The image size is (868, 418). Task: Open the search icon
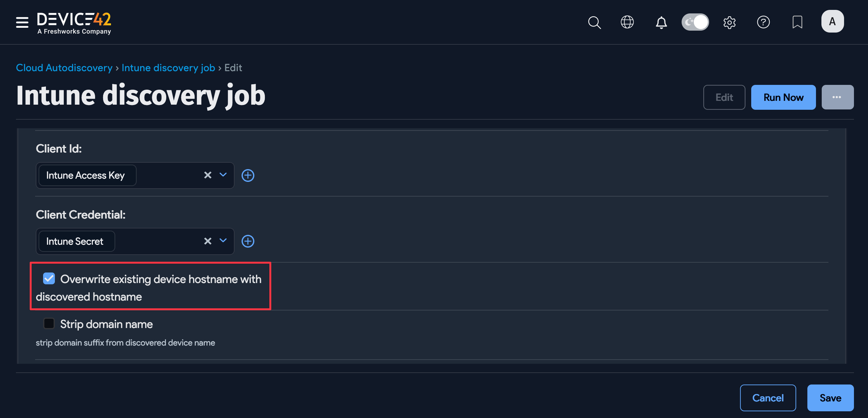tap(594, 22)
